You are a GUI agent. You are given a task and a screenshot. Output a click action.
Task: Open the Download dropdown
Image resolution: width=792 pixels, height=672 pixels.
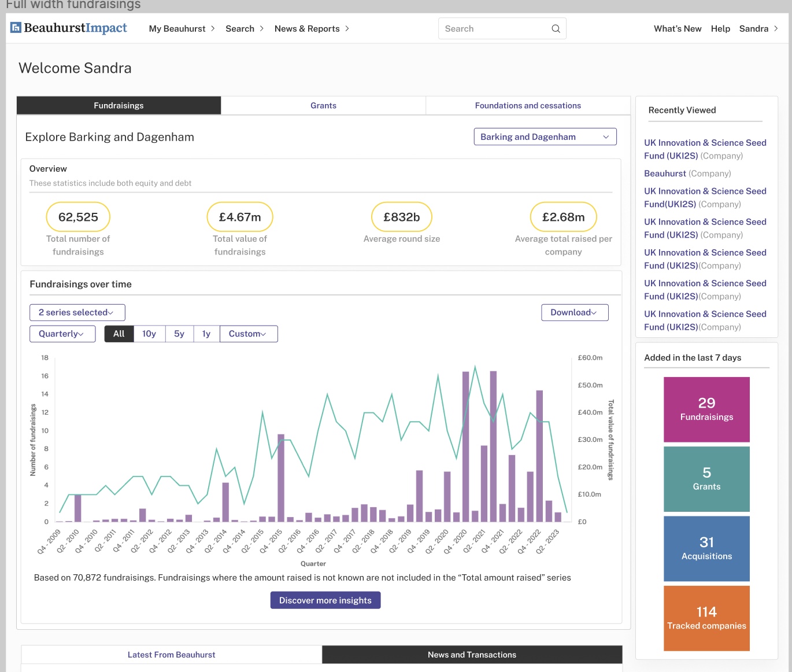click(x=575, y=312)
